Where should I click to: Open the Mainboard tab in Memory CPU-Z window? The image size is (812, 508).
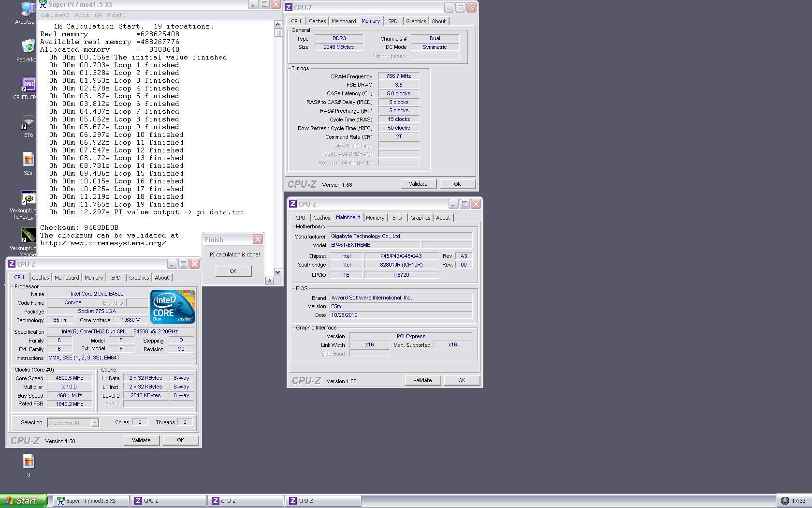[344, 21]
